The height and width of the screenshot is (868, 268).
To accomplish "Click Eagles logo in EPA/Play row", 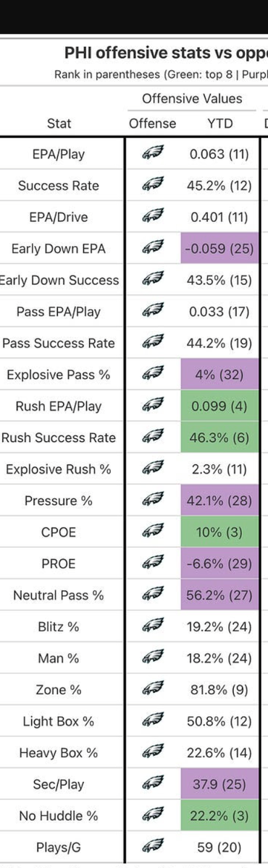I will pyautogui.click(x=153, y=154).
